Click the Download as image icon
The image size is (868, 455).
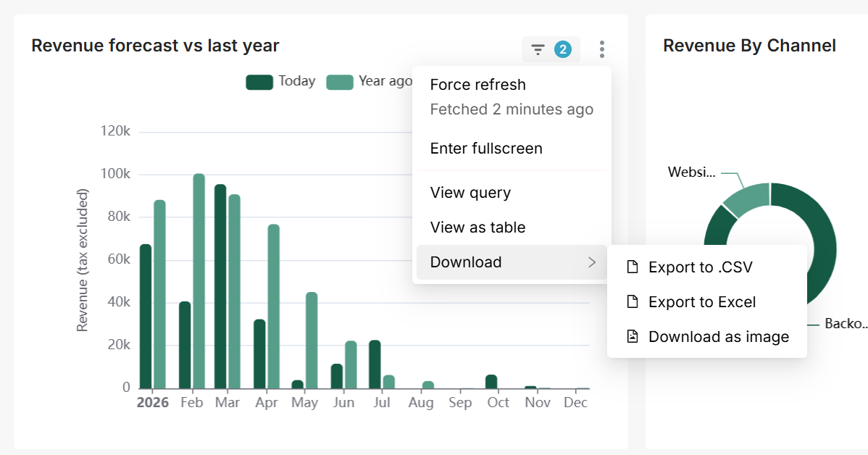click(633, 336)
